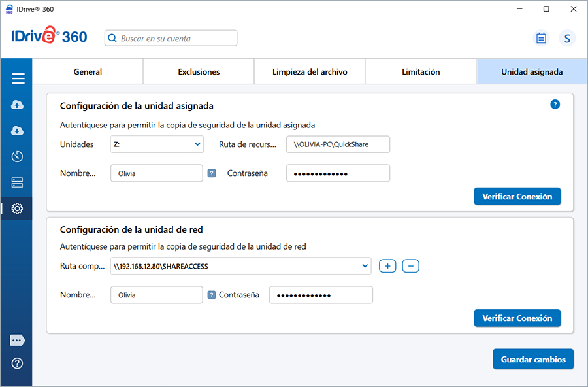This screenshot has height=387, width=588.
Task: Open the server devices icon in sidebar
Action: (18, 182)
